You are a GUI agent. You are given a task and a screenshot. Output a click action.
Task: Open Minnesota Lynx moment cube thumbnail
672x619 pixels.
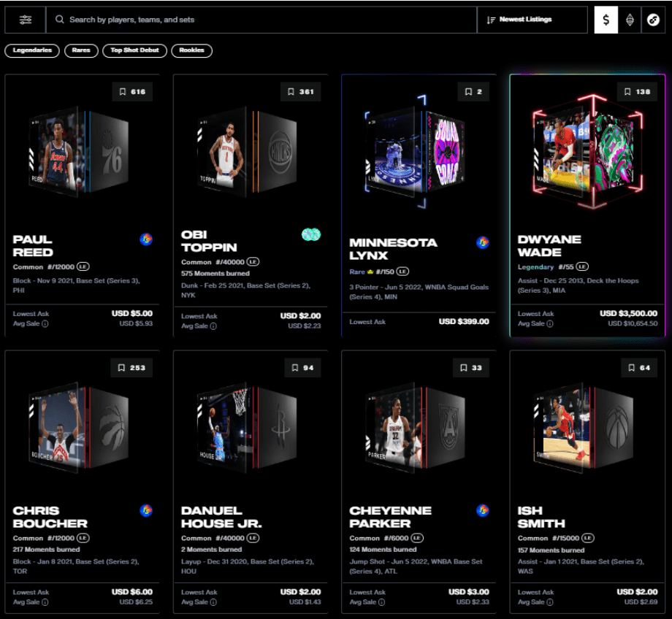point(415,151)
